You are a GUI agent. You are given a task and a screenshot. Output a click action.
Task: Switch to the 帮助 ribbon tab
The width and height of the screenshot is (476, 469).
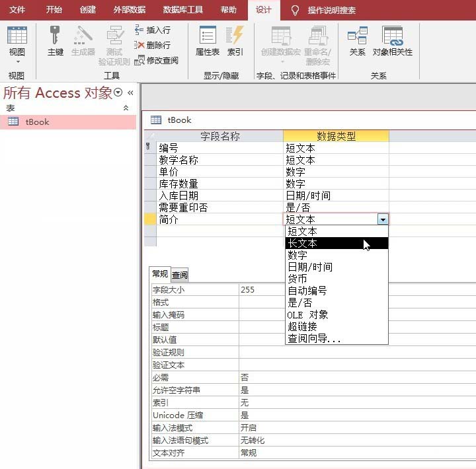coord(228,10)
